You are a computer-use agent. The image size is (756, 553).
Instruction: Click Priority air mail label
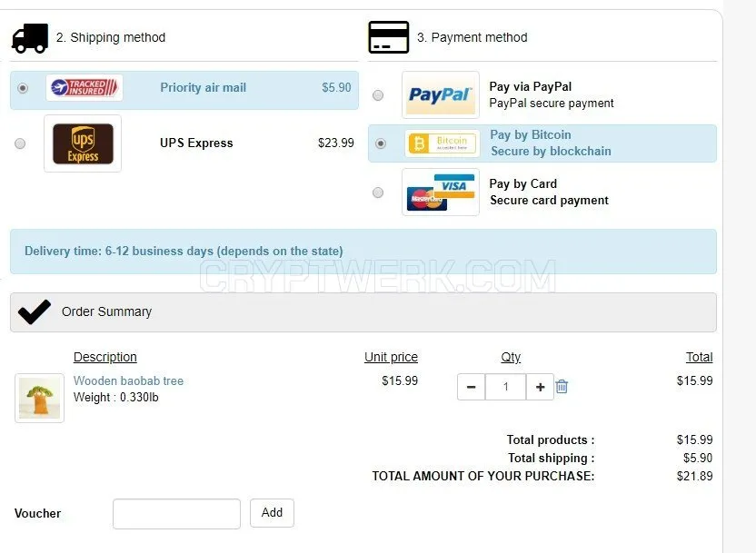[203, 88]
